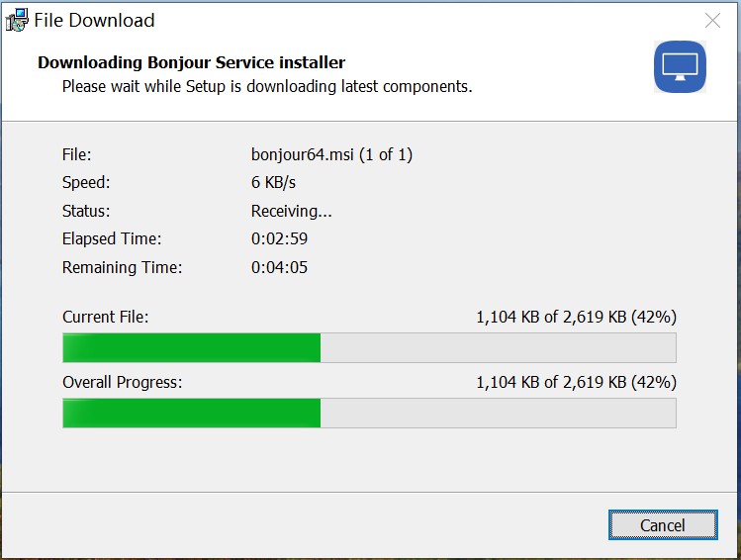The height and width of the screenshot is (560, 741).
Task: Click the remaining time value 0:04:05
Action: [279, 267]
